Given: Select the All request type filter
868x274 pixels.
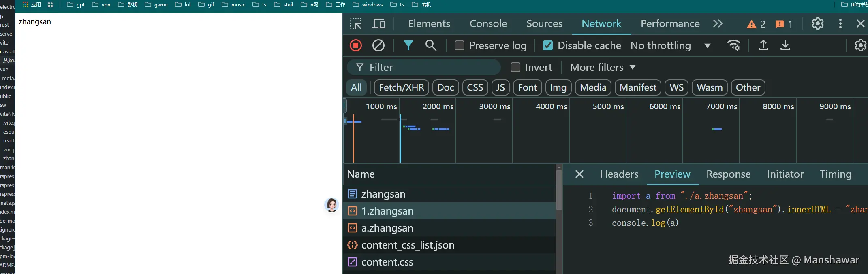Looking at the screenshot, I should pyautogui.click(x=357, y=87).
